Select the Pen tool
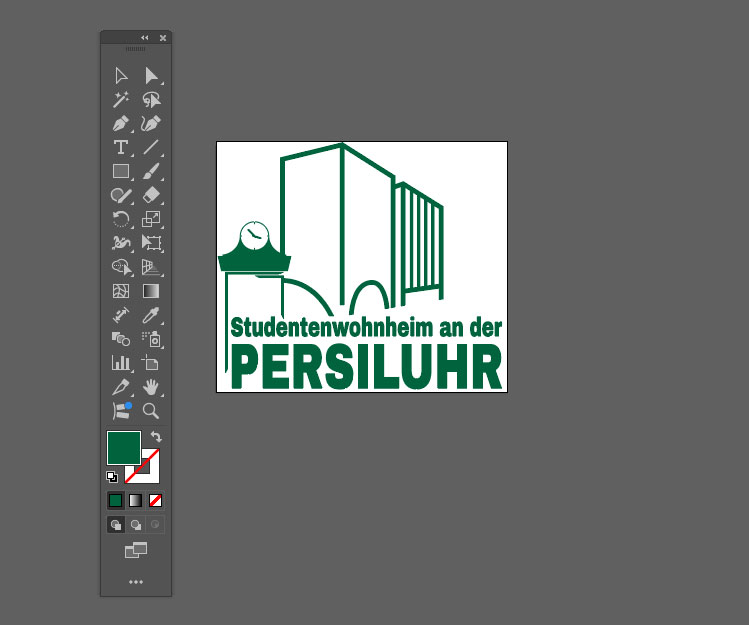Viewport: 749px width, 625px height. (x=121, y=124)
